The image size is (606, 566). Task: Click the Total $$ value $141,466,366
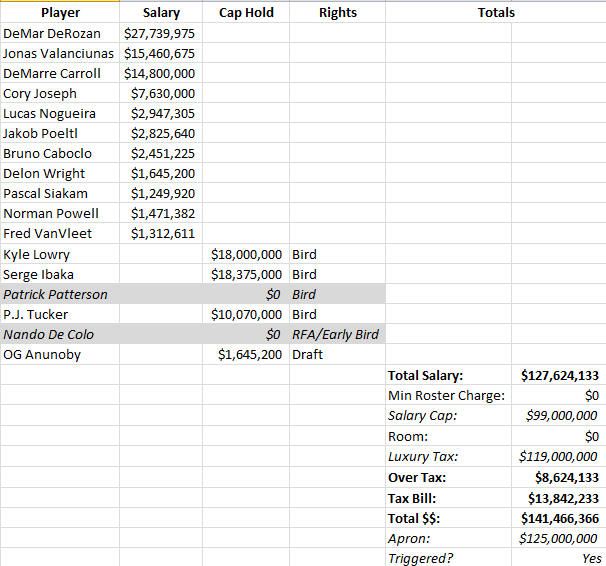[560, 518]
